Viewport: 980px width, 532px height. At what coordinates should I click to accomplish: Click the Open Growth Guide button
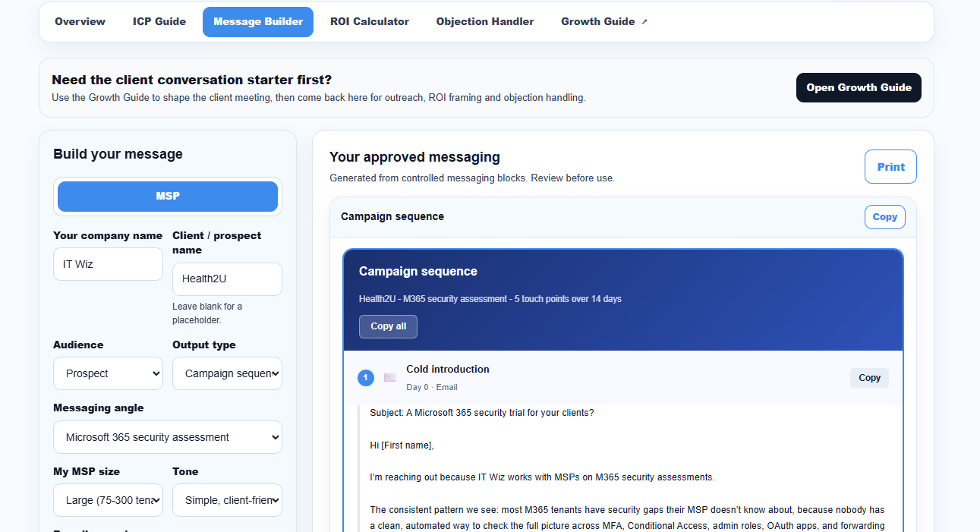tap(859, 87)
